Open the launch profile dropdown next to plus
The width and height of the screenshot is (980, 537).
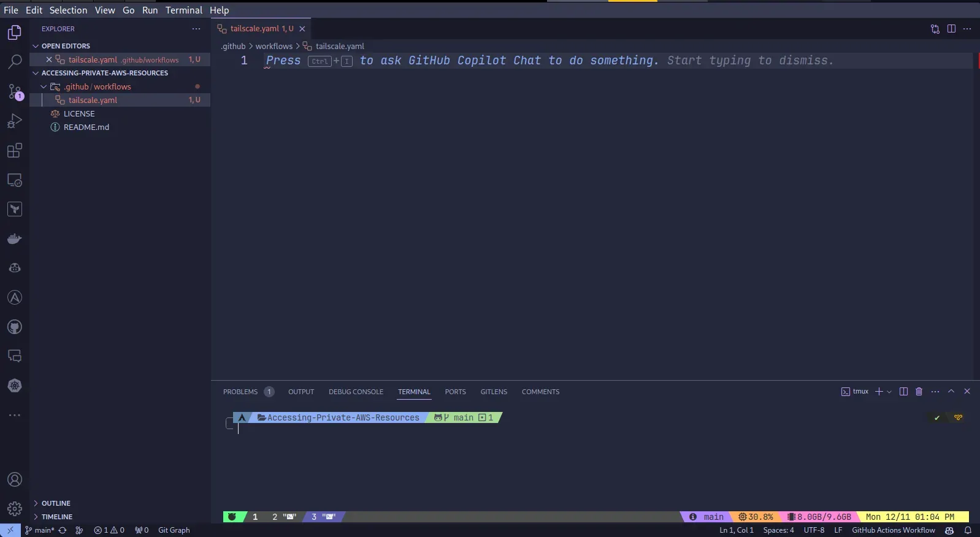[889, 392]
